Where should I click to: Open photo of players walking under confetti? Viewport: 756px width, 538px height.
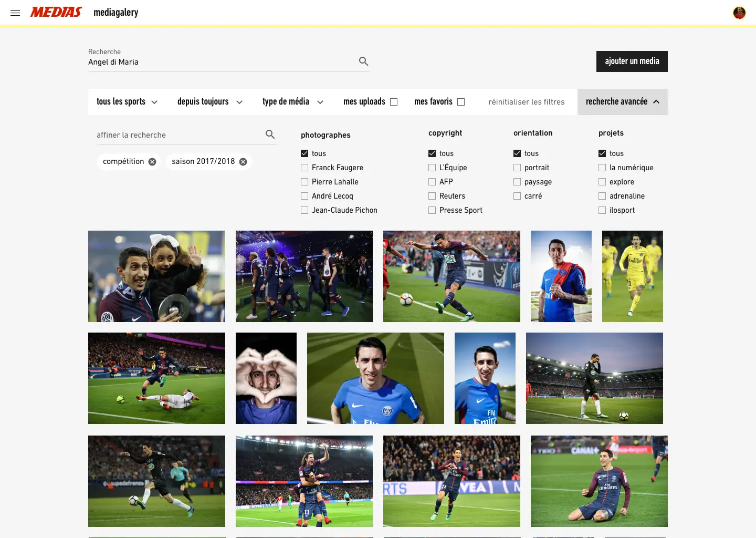(304, 276)
